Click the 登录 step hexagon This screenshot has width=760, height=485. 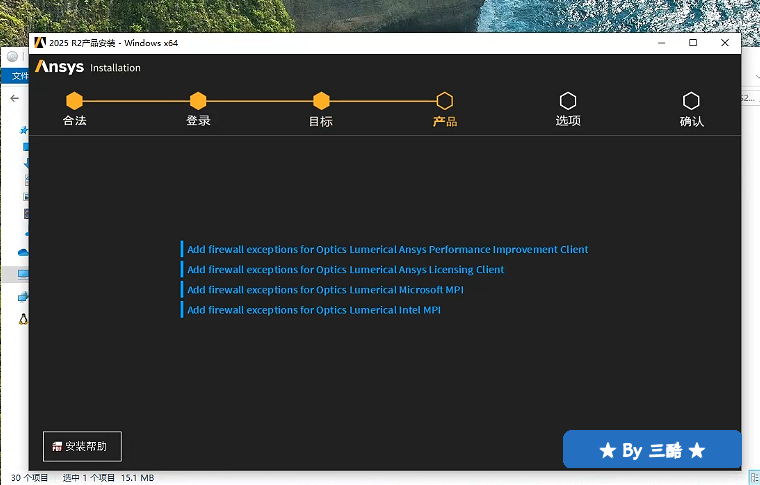pos(198,101)
